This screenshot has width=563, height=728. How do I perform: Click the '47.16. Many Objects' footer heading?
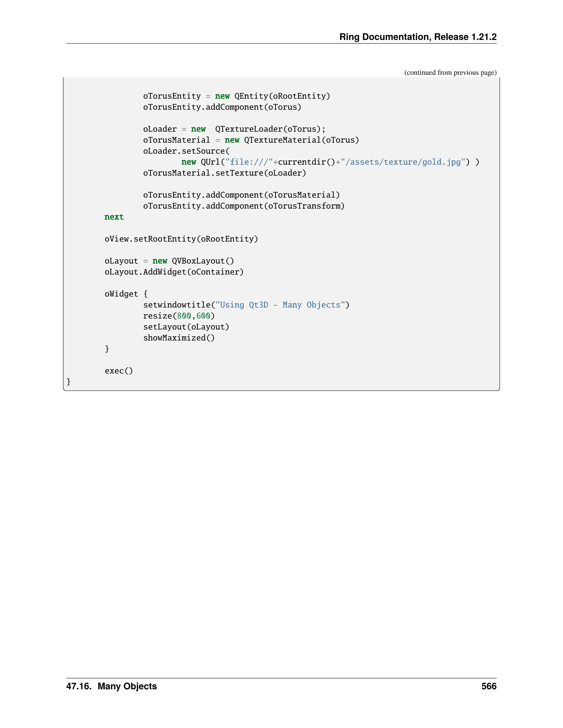111,686
